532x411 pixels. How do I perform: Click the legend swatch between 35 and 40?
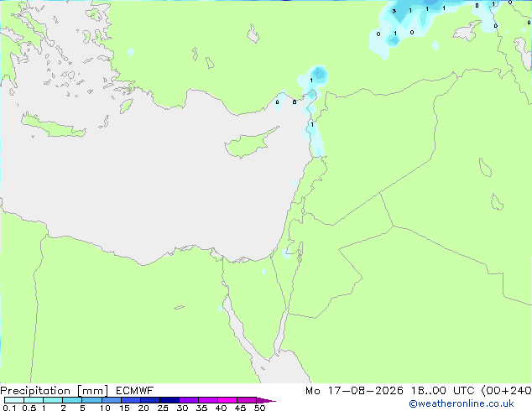coord(208,400)
